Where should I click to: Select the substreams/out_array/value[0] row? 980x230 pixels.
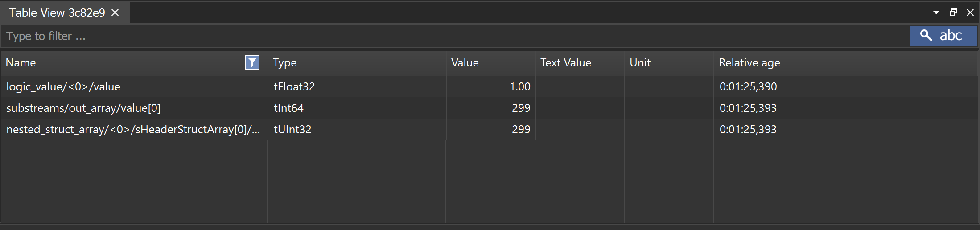[490, 108]
